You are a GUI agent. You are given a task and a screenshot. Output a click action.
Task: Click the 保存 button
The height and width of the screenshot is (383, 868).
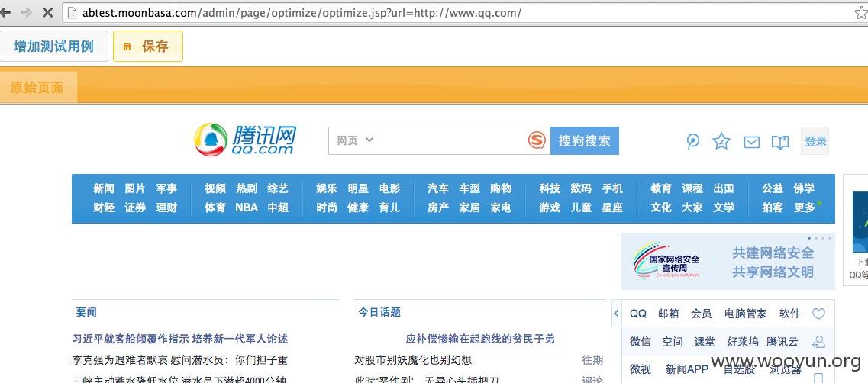pos(148,47)
